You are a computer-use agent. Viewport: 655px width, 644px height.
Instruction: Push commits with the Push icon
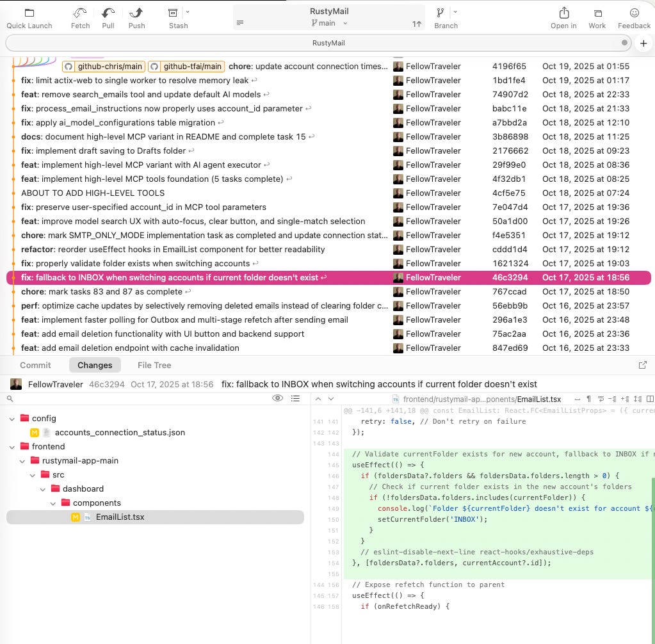pyautogui.click(x=136, y=13)
